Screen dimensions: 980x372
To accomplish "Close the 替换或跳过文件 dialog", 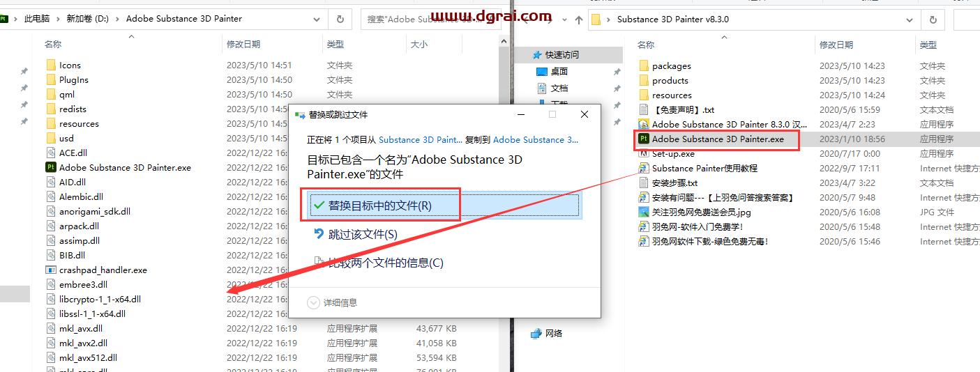I will (585, 114).
